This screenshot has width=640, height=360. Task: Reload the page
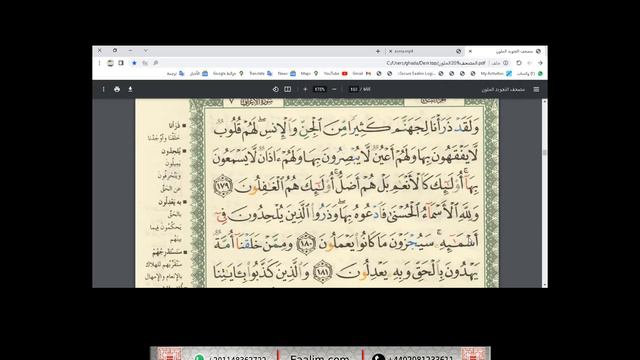519,63
